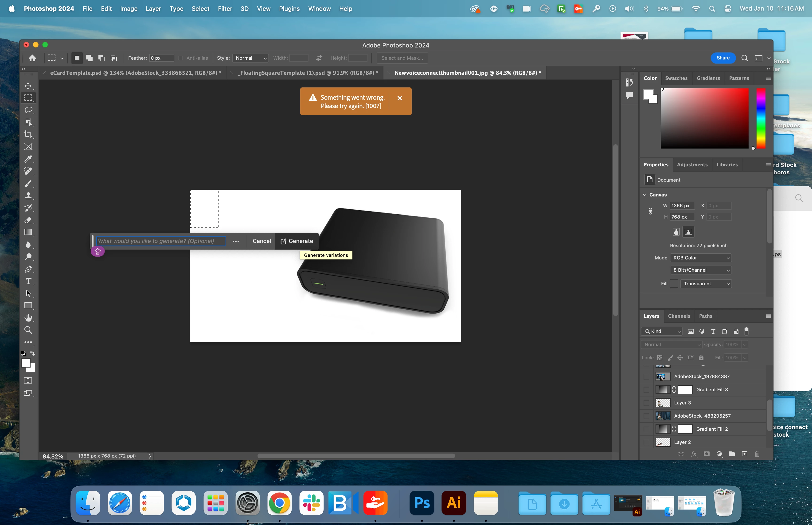The image size is (812, 525).
Task: Open the Style dropdown set to Normal
Action: pos(250,58)
